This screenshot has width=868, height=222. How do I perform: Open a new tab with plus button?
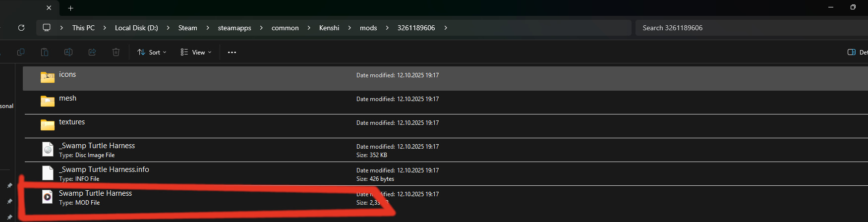(71, 8)
